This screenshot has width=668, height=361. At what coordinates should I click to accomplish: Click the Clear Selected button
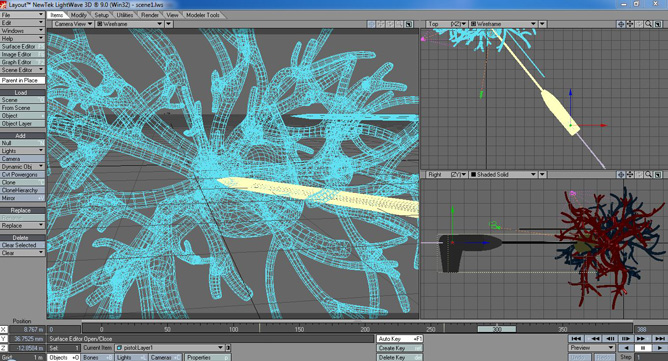(22, 245)
